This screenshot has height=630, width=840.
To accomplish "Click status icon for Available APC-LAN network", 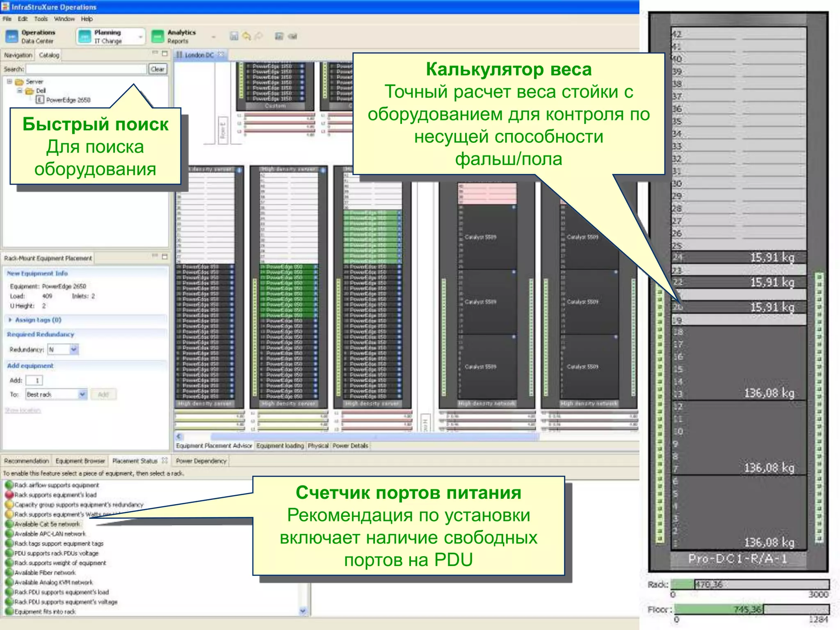I will click(x=9, y=534).
